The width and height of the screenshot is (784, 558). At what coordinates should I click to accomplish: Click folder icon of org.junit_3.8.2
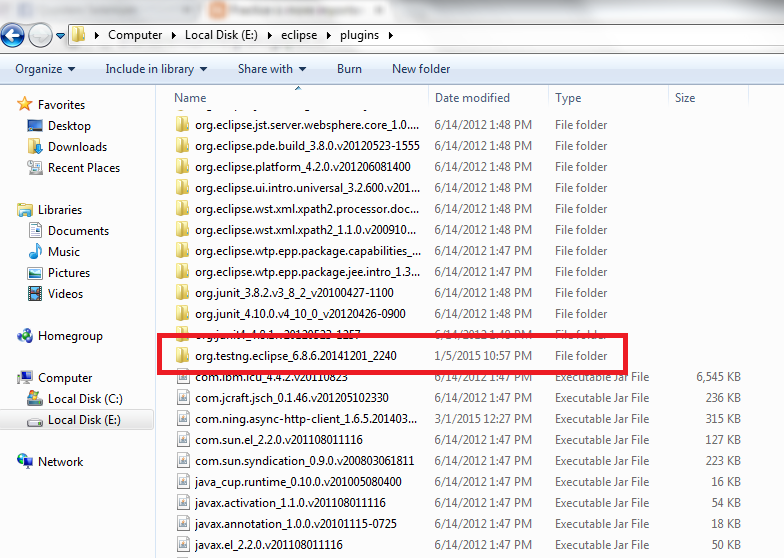tap(182, 292)
